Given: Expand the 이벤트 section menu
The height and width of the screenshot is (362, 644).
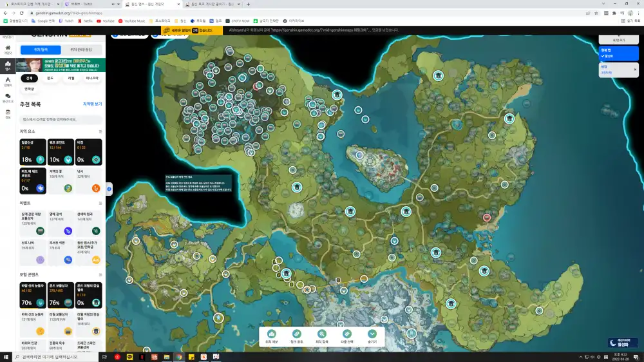Looking at the screenshot, I should click(100, 202).
